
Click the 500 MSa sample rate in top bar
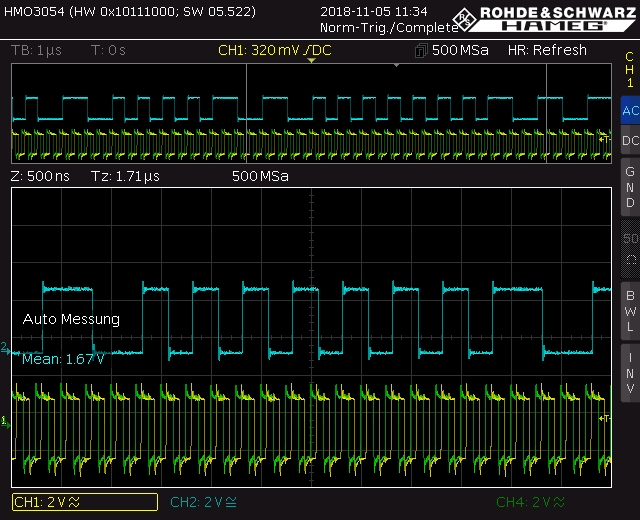tap(460, 50)
